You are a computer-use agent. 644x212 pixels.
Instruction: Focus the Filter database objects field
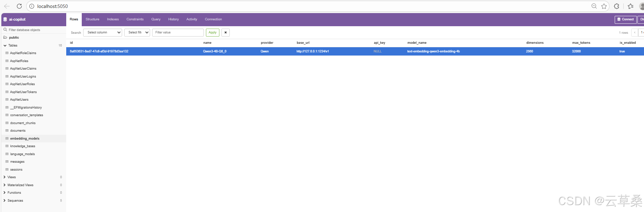(34, 30)
